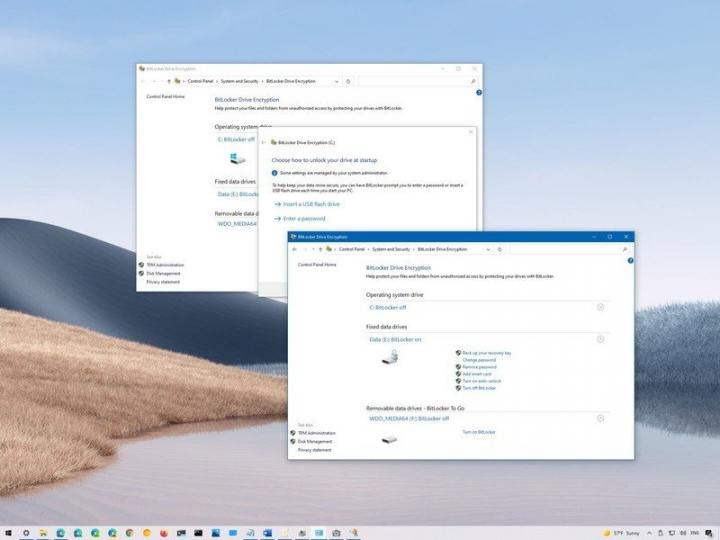Viewport: 720px width, 540px height.
Task: Click Up arrow in back window navigation
Action: (x=169, y=81)
